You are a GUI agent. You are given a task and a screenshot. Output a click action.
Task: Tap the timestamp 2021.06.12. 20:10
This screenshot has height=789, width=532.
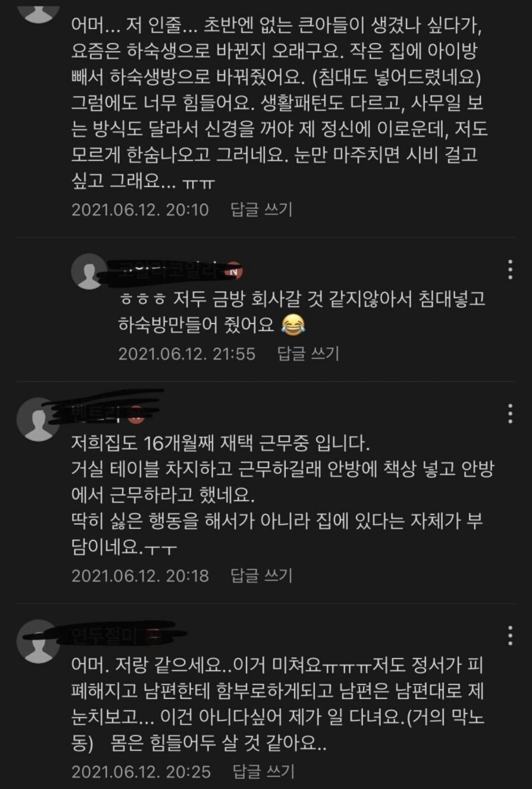point(140,209)
